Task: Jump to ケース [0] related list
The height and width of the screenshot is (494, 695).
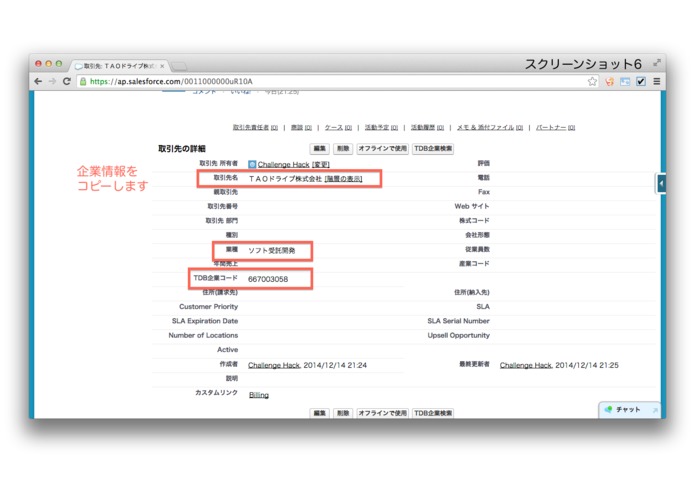Action: pos(338,128)
